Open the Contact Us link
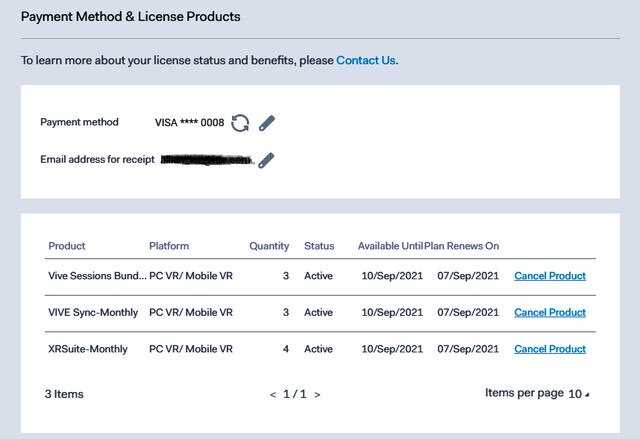The height and width of the screenshot is (439, 640). (x=366, y=60)
